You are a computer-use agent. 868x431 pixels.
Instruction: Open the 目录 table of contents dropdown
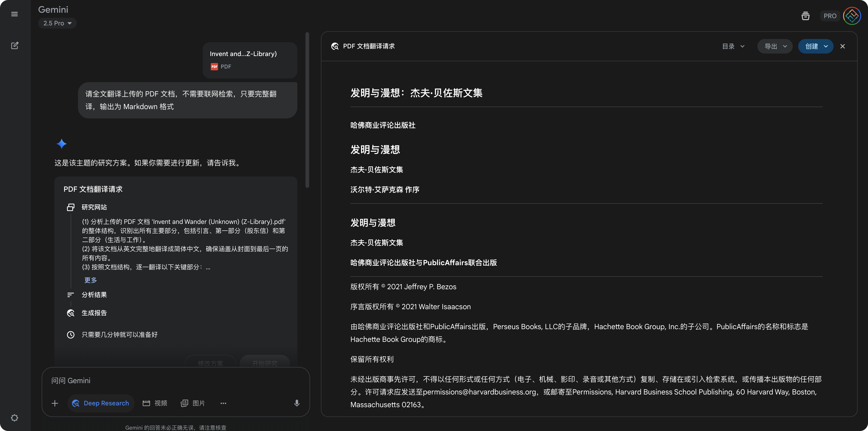pyautogui.click(x=734, y=46)
